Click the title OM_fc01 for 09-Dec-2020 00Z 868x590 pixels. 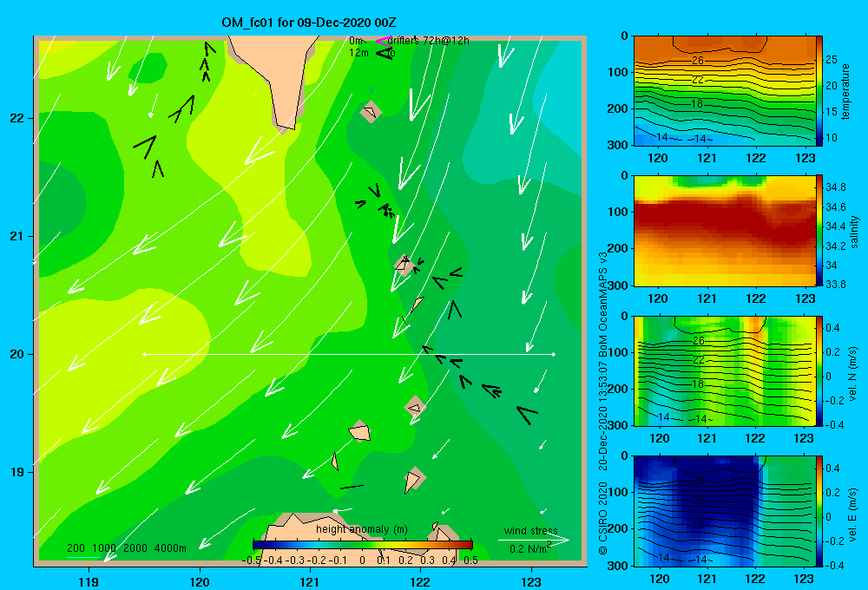309,23
